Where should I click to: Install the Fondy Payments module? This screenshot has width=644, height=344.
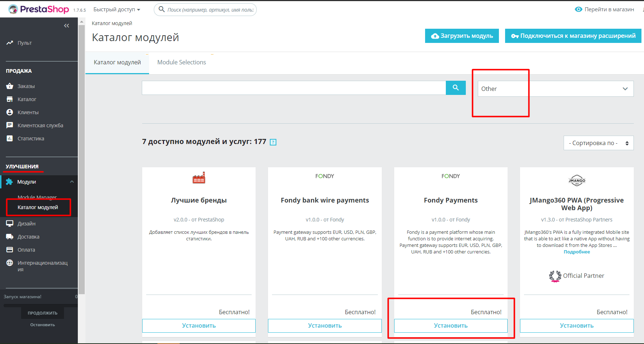(451, 326)
